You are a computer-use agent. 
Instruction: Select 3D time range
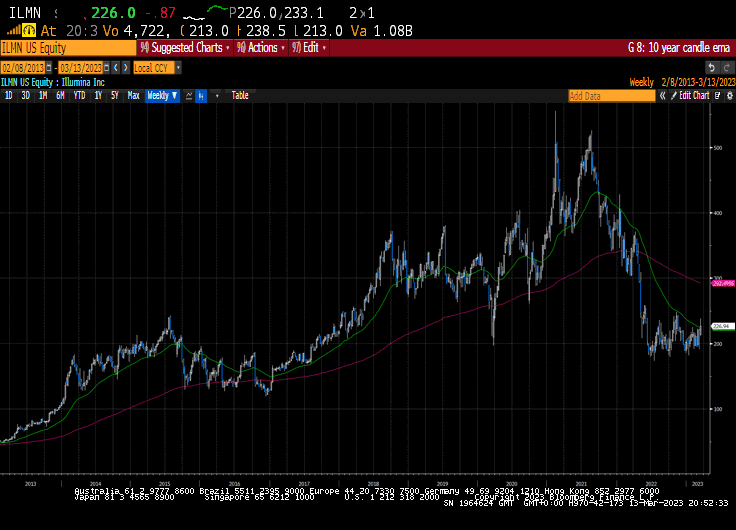pos(25,96)
